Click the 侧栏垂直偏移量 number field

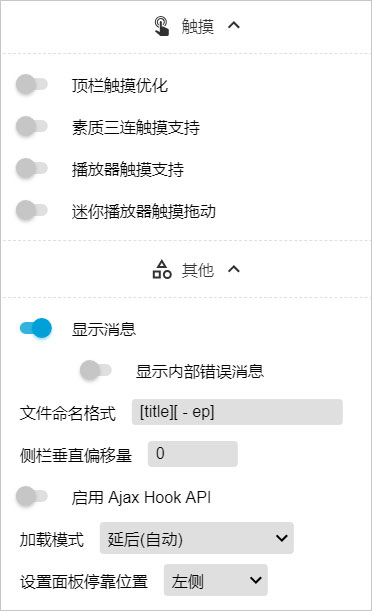pyautogui.click(x=193, y=454)
